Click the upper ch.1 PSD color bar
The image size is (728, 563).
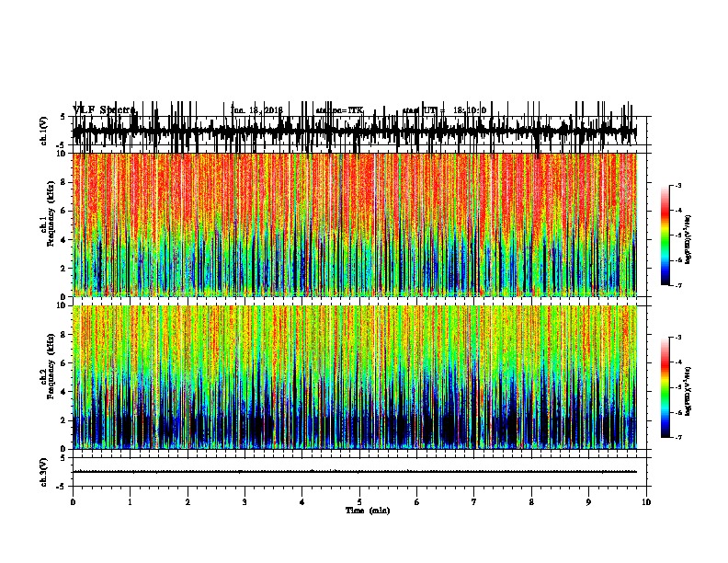665,236
